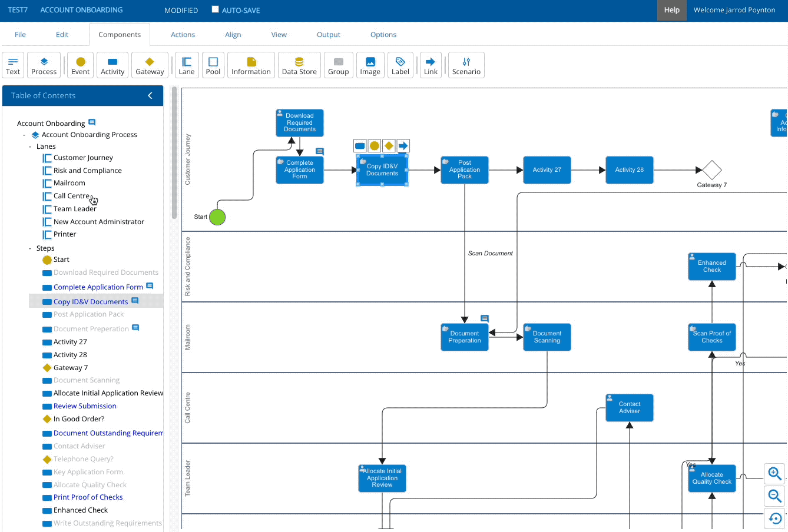Select the Lane component tool
The image size is (788, 532).
(187, 65)
